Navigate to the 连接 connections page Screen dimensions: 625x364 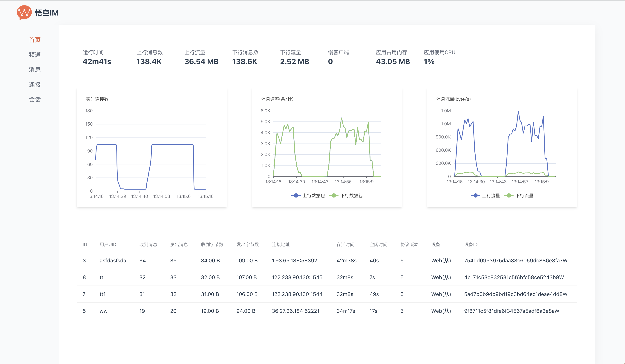[x=34, y=84]
